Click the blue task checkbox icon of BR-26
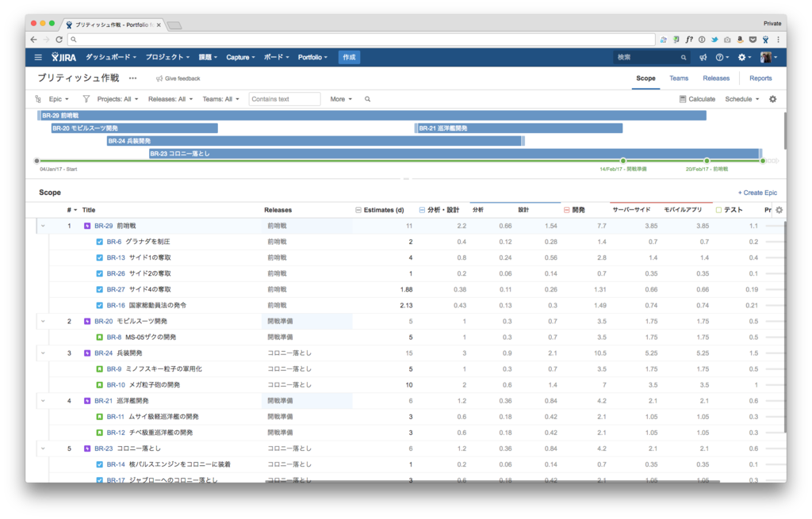The image size is (812, 519). click(x=99, y=273)
